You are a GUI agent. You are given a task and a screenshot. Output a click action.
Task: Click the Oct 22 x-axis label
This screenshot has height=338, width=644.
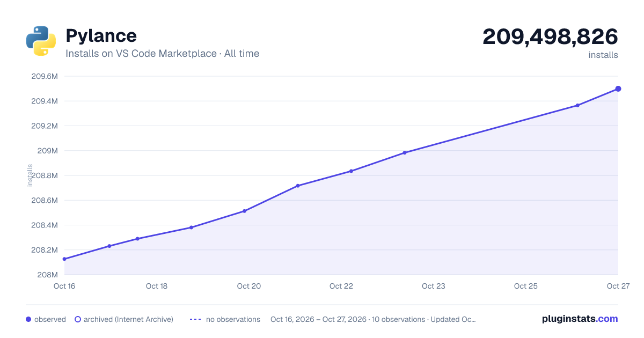pos(341,286)
